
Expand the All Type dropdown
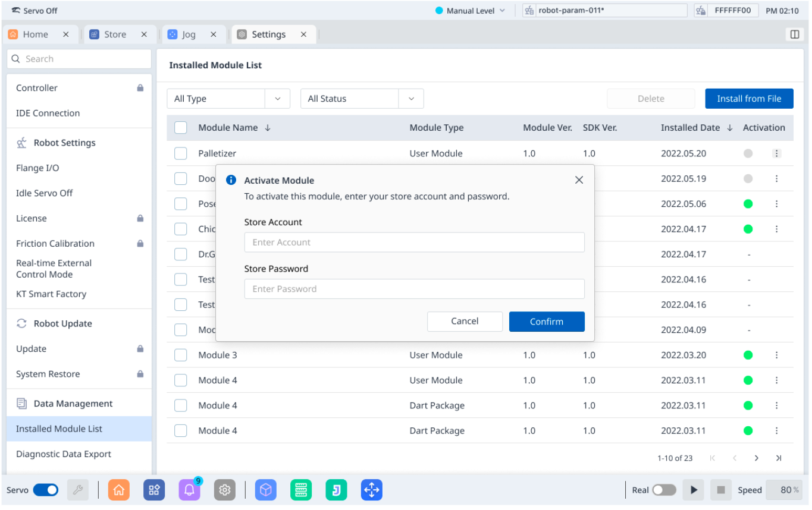pyautogui.click(x=228, y=99)
